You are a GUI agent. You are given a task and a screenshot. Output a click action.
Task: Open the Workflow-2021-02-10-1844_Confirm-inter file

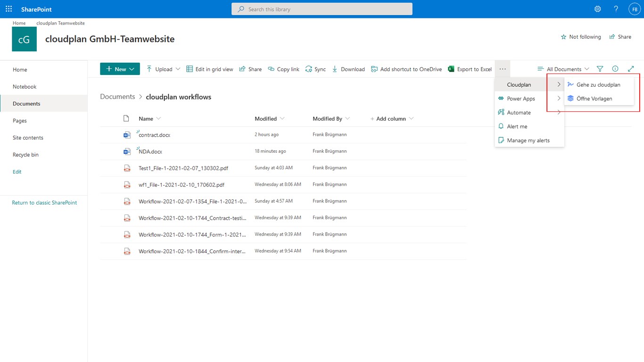[x=192, y=251]
